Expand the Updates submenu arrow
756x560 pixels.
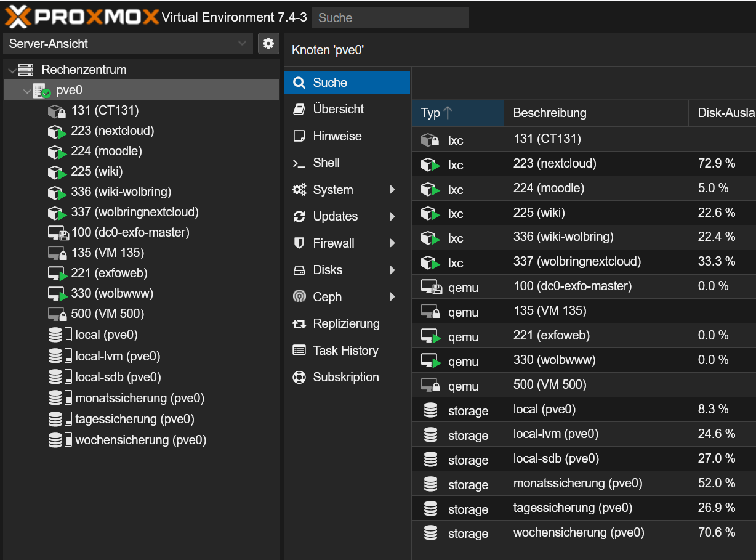(392, 216)
